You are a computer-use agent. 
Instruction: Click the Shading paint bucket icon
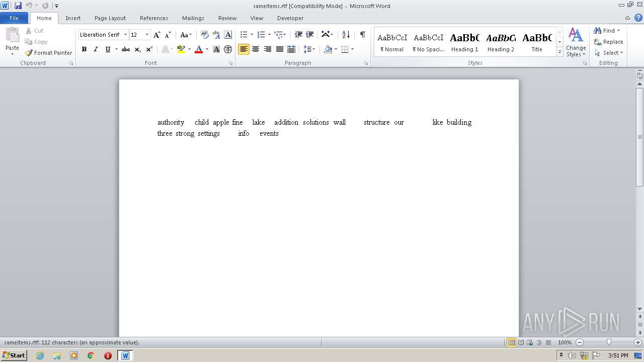pyautogui.click(x=328, y=49)
